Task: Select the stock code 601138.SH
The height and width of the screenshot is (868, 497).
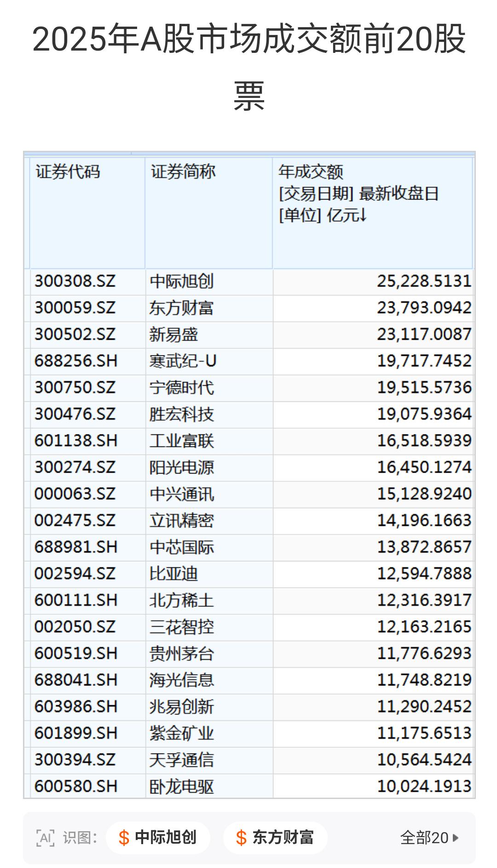Action: click(x=76, y=441)
